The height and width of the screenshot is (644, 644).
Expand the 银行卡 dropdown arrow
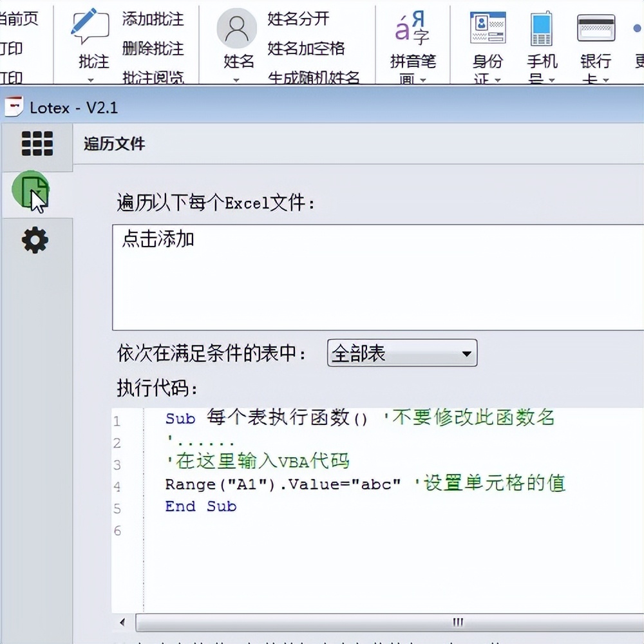pos(606,80)
